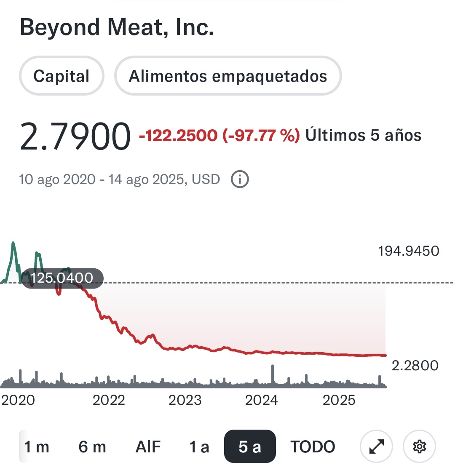Image resolution: width=455 pixels, height=476 pixels.
Task: Tap the 2025 axis label
Action: pyautogui.click(x=339, y=400)
